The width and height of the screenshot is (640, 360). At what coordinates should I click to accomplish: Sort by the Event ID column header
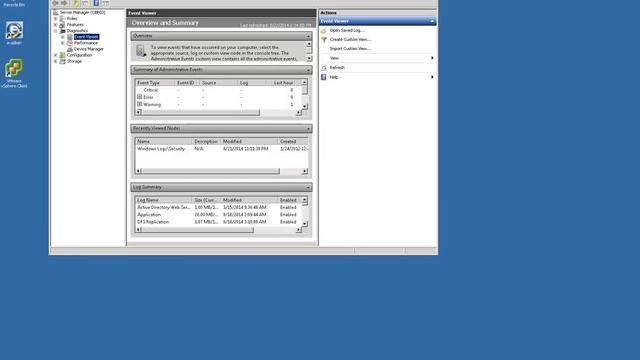point(187,83)
